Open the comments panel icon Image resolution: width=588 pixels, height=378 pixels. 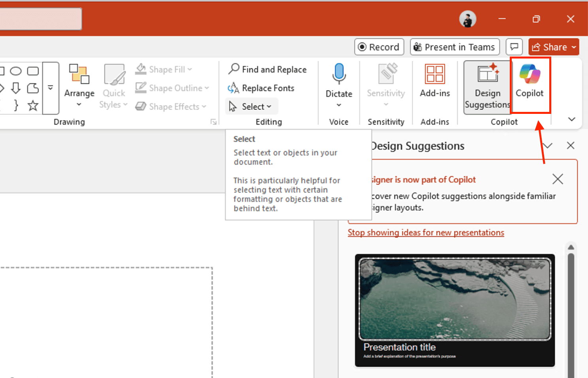point(514,47)
